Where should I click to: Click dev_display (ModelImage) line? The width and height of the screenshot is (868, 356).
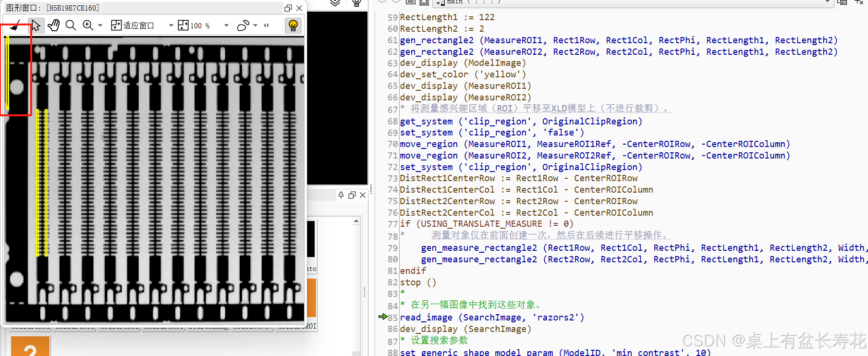pyautogui.click(x=463, y=63)
